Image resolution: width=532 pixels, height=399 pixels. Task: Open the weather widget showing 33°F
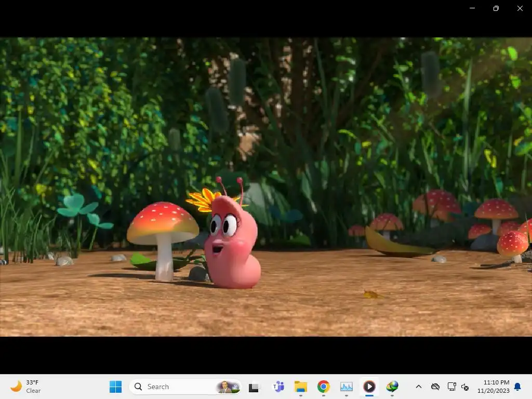(26, 387)
